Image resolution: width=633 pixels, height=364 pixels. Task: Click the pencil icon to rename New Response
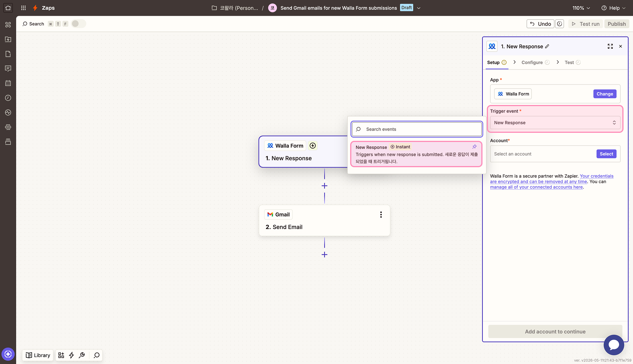pyautogui.click(x=547, y=46)
